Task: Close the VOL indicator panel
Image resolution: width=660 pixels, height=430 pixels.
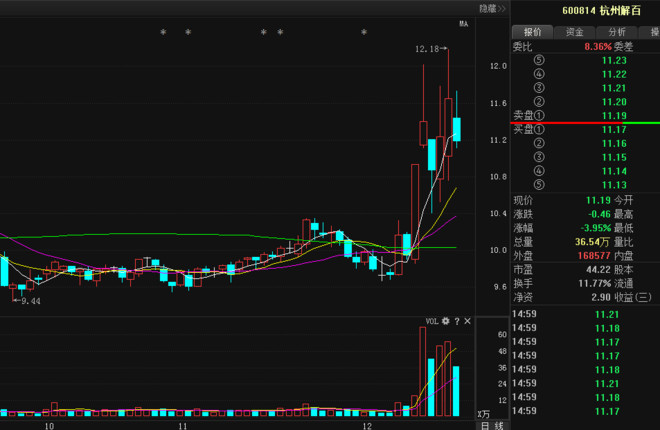Action: (467, 321)
